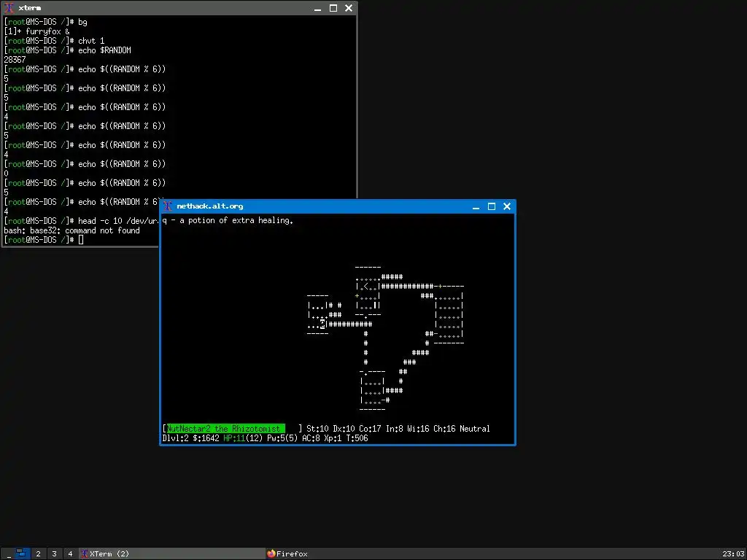
Task: Click the "chvt 1" command in xterm
Action: pyautogui.click(x=91, y=41)
